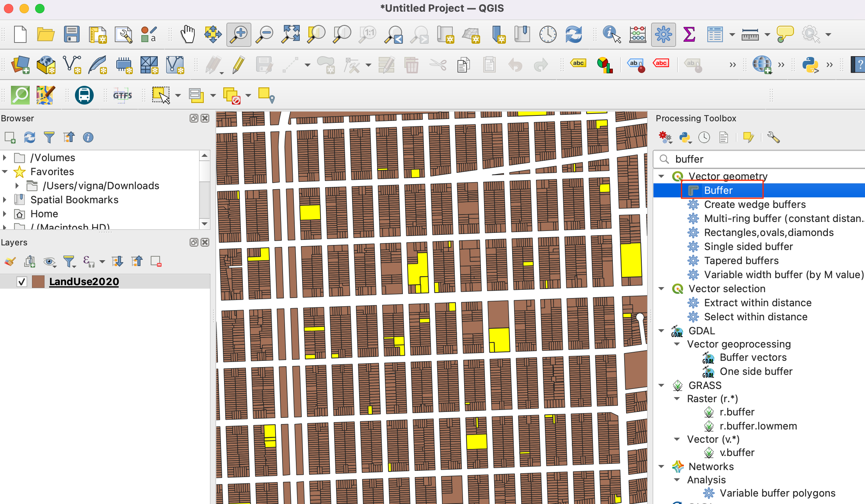Click the Spatial Bookmarks entry
Image resolution: width=865 pixels, height=504 pixels.
(74, 200)
